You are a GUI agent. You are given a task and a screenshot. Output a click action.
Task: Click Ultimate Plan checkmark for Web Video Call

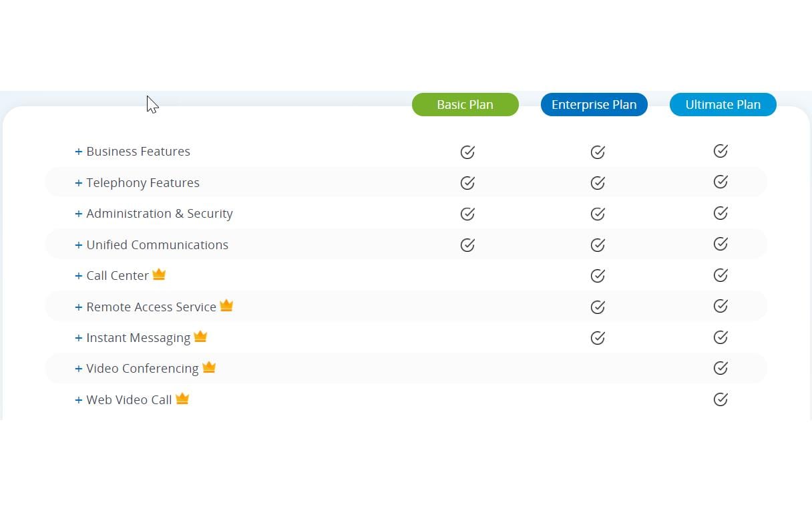click(x=721, y=399)
